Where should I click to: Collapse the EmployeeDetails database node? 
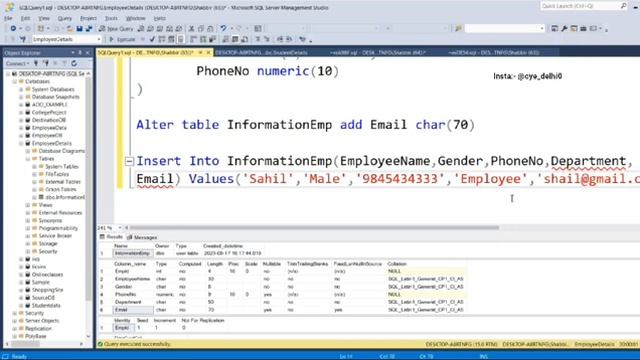click(21, 144)
